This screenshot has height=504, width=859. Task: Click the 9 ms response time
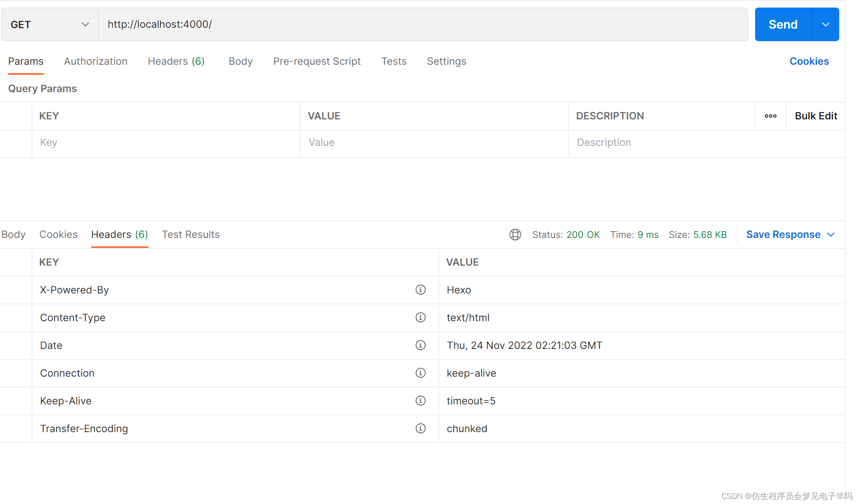point(648,235)
